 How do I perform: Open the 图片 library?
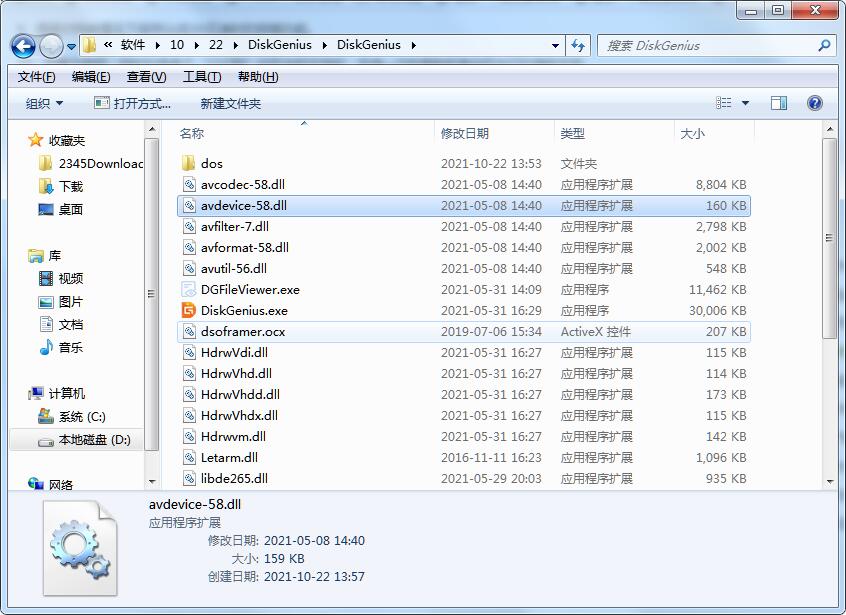[x=61, y=302]
